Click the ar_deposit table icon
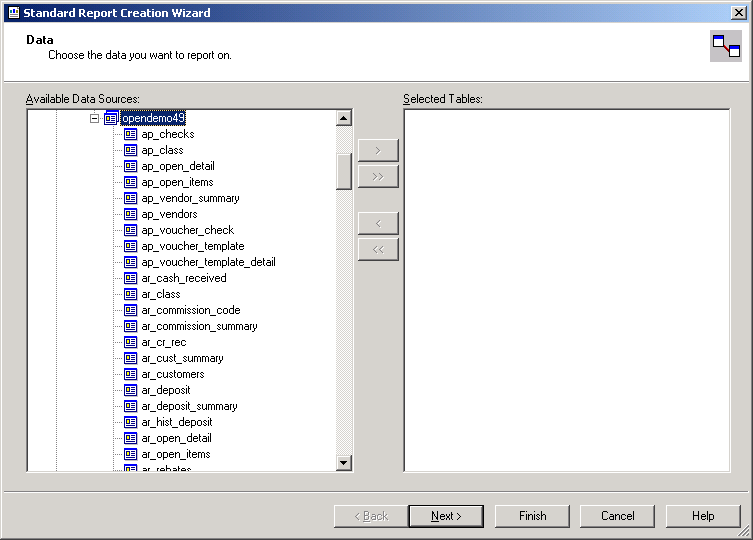 point(130,390)
